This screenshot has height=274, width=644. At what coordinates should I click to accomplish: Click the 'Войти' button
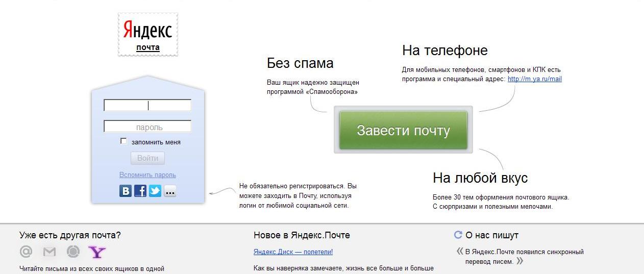coord(148,158)
